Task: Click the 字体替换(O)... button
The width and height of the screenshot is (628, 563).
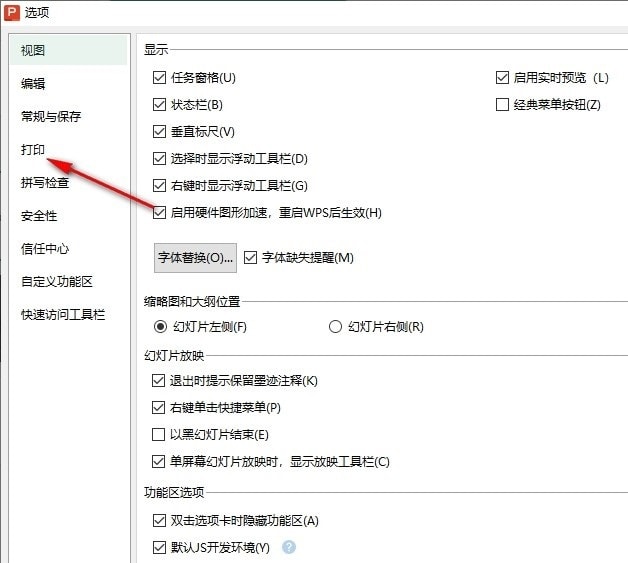Action: pyautogui.click(x=195, y=257)
